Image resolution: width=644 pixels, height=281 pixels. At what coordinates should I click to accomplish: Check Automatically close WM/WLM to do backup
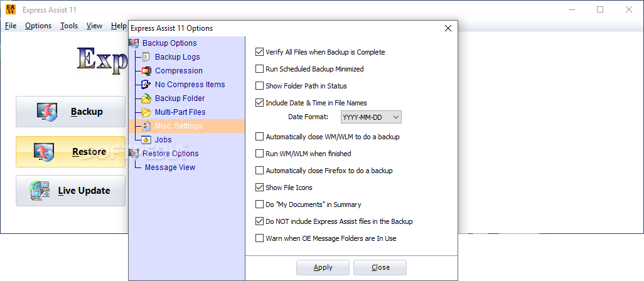[x=259, y=137]
